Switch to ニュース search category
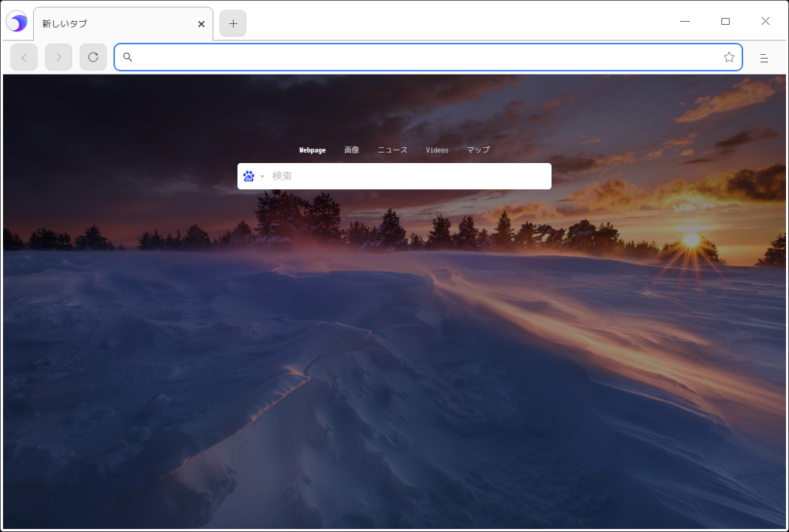The image size is (789, 532). point(392,150)
